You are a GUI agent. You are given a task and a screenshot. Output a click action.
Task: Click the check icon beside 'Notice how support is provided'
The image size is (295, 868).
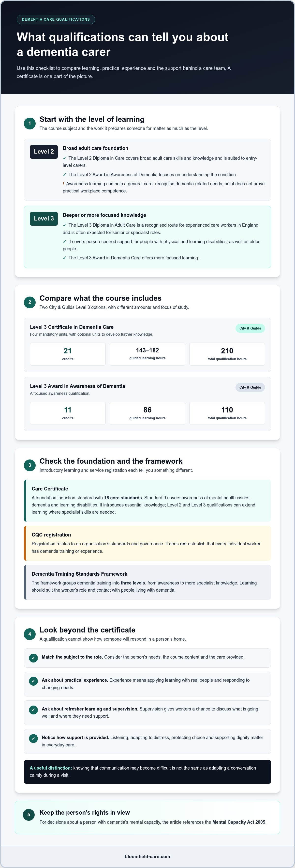(x=33, y=739)
